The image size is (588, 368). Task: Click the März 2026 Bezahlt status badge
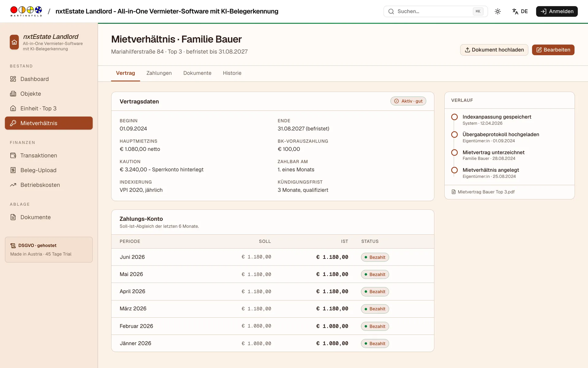coord(375,309)
